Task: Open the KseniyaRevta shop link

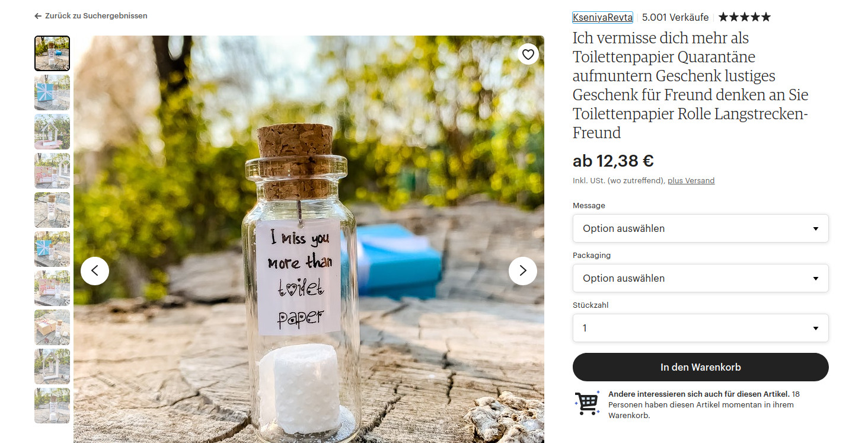Action: [603, 17]
